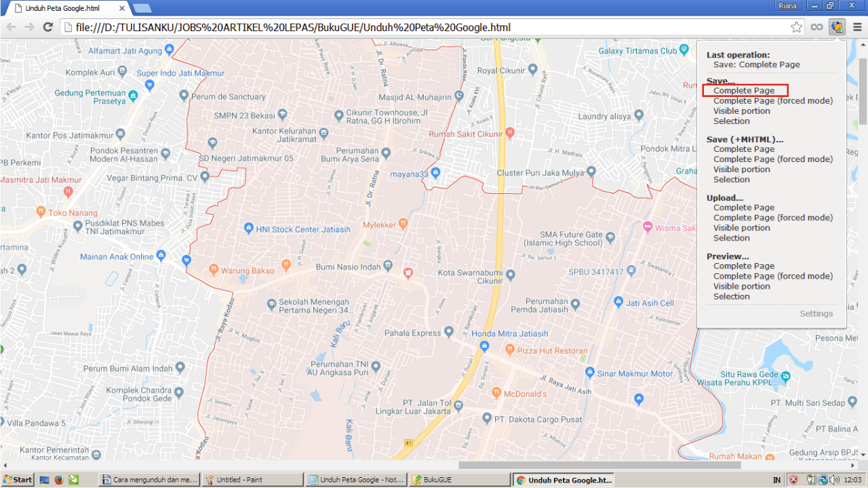This screenshot has height=488, width=868.
Task: Open the Chrome hamburger menu
Action: [x=857, y=27]
